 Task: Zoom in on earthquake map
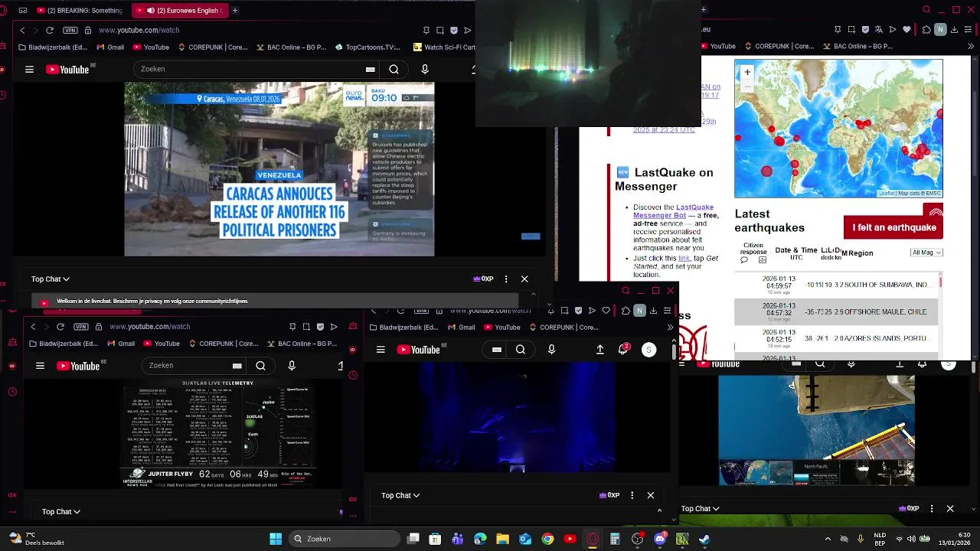[x=747, y=72]
